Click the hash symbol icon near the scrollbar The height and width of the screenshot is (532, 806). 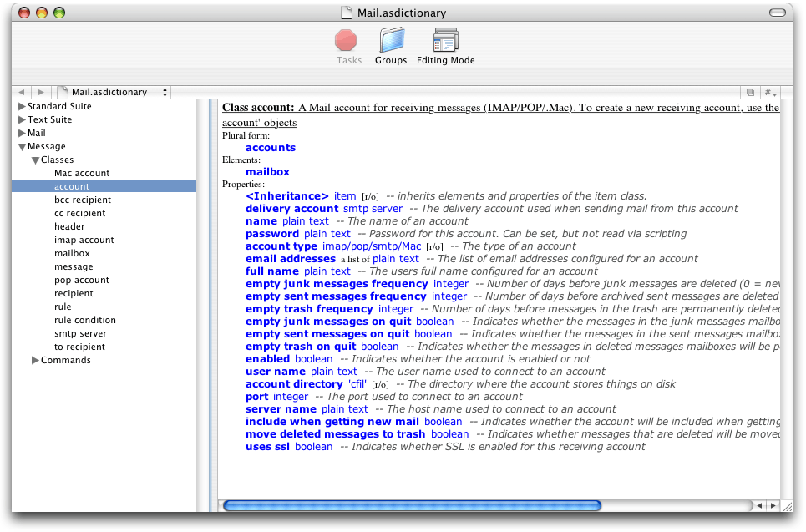[x=768, y=92]
